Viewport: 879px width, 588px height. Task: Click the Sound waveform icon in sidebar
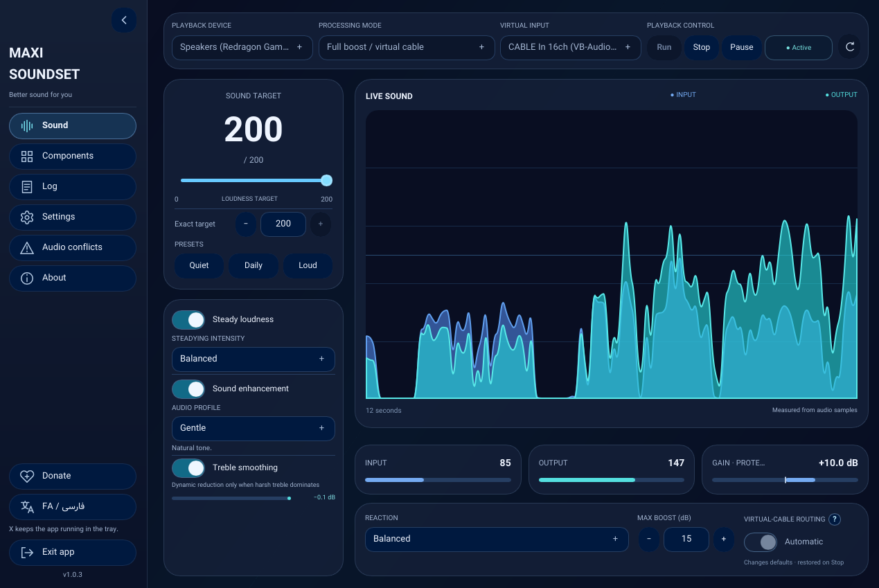(x=27, y=125)
